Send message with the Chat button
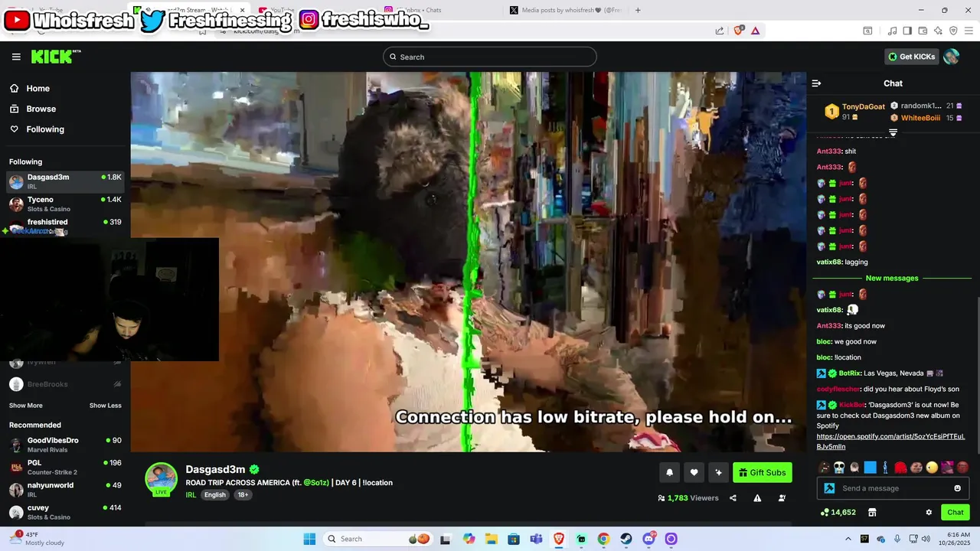 [x=955, y=513]
